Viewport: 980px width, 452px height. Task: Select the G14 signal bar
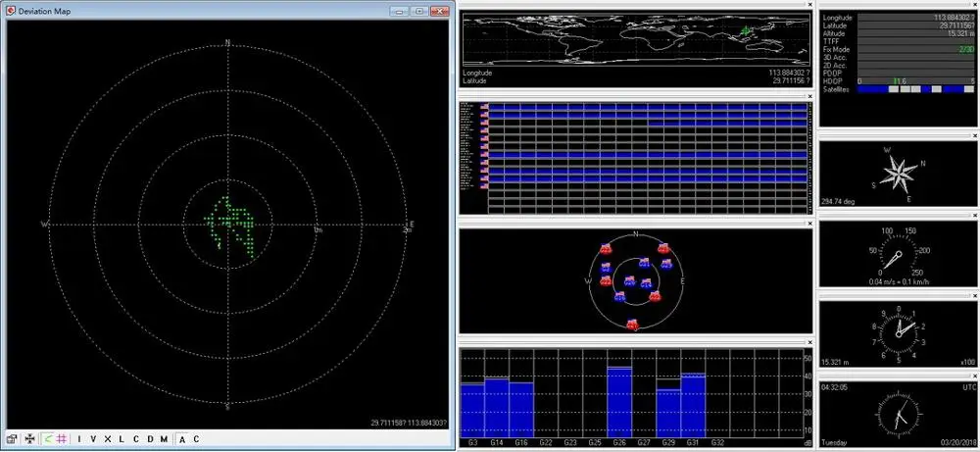(x=497, y=408)
